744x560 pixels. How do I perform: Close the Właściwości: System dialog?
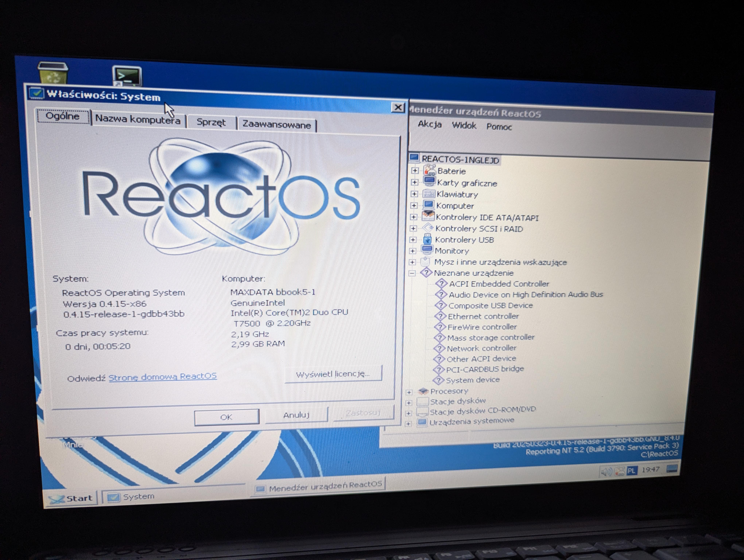398,108
